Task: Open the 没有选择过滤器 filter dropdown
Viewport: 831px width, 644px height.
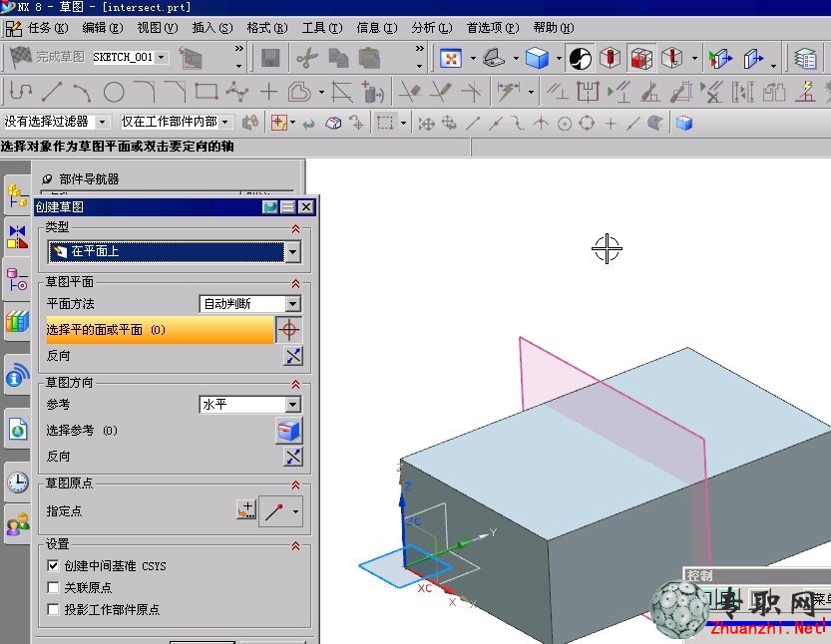Action: click(x=102, y=123)
